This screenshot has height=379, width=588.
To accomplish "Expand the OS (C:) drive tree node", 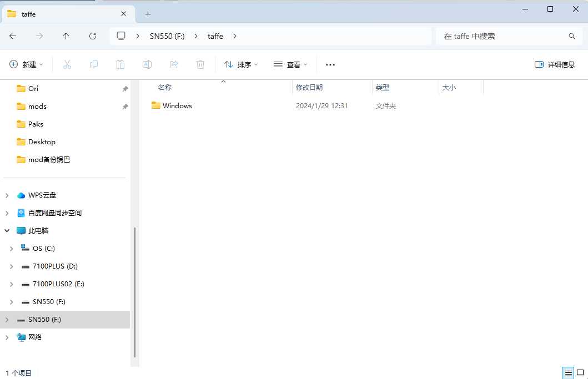I will 11,249.
